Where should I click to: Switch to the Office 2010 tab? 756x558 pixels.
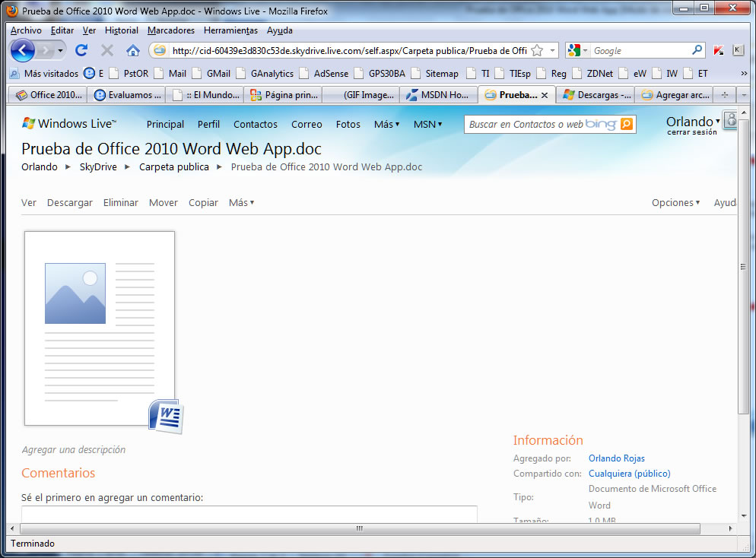[48, 95]
